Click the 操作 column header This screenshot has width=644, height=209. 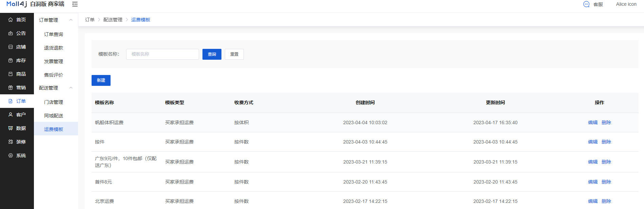[600, 102]
